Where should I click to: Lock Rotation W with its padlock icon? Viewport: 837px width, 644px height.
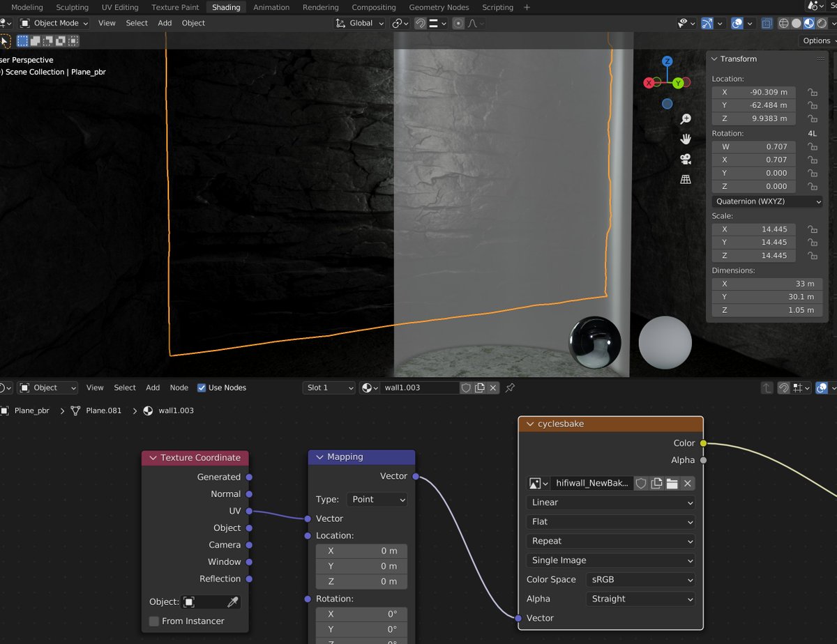[x=812, y=146]
